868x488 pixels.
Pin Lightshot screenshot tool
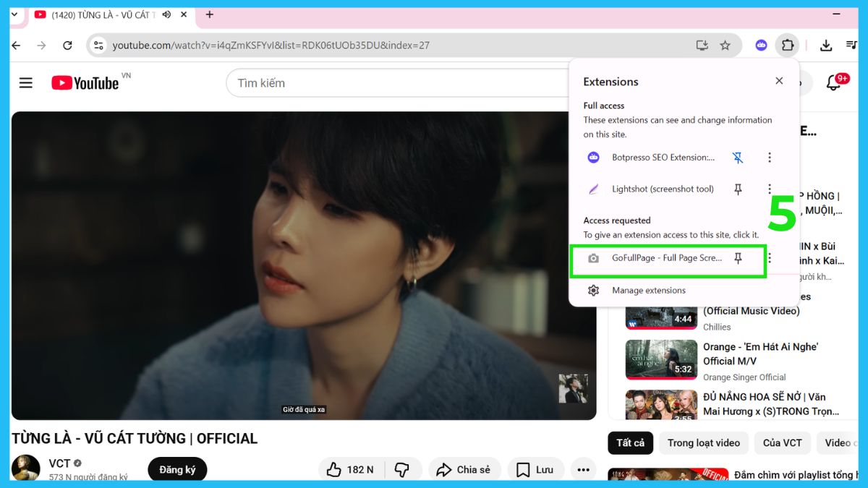point(738,189)
